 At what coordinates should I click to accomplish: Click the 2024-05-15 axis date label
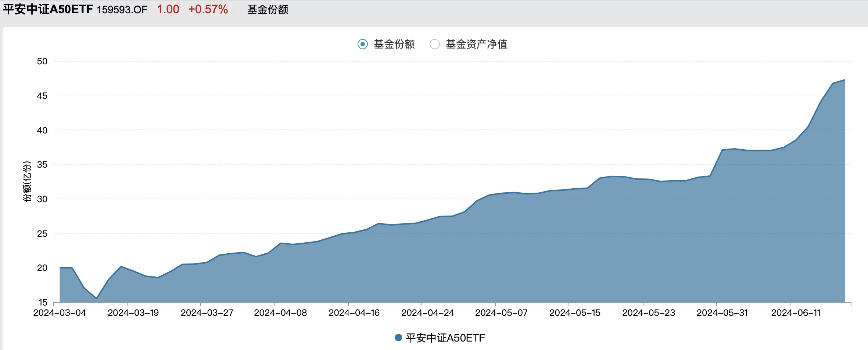point(575,313)
